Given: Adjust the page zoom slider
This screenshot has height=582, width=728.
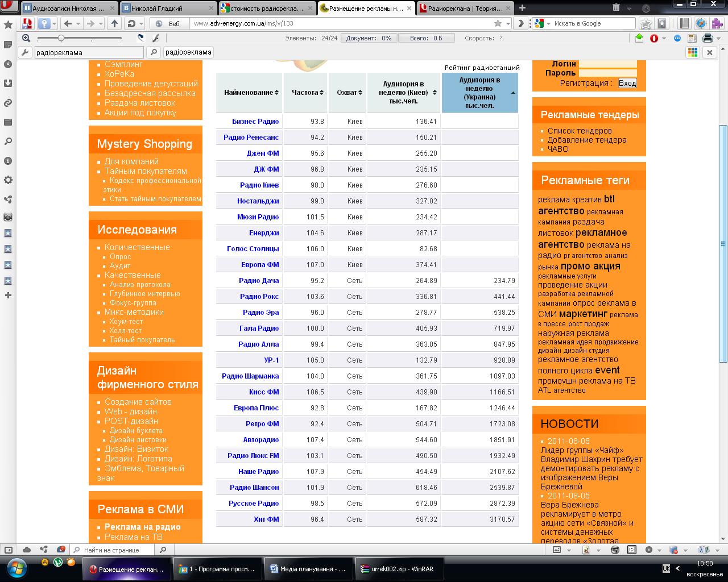Looking at the screenshot, I should tap(80, 38).
